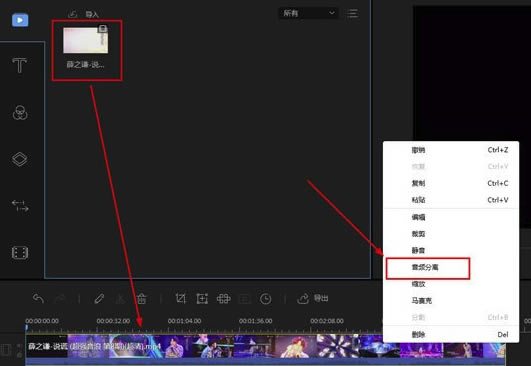Click the Redo arrow in timeline toolbar
This screenshot has width=531, height=366.
(61, 299)
